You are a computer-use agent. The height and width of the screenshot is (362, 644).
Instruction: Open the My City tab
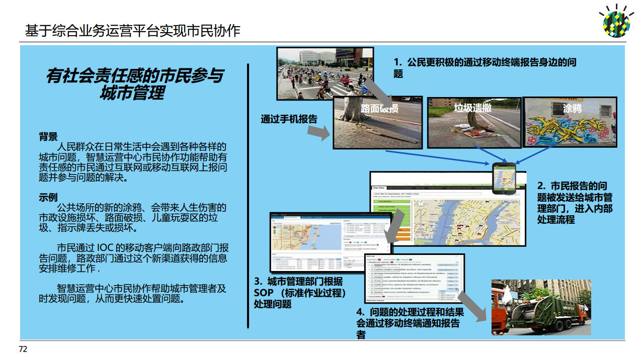[420, 188]
